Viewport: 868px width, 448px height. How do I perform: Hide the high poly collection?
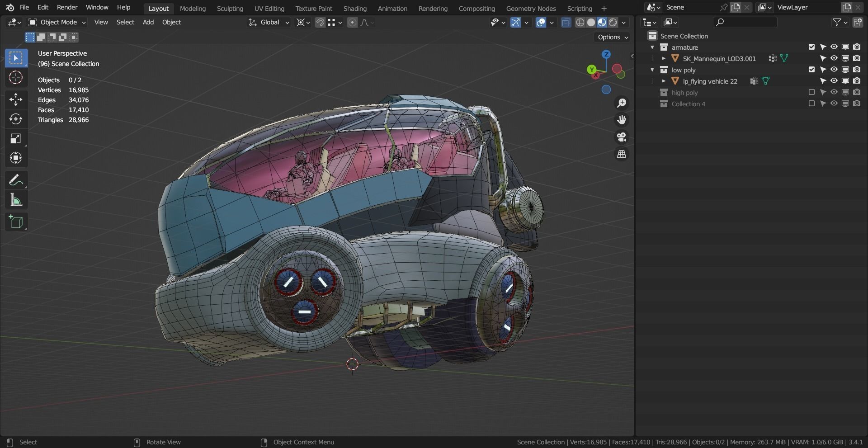834,92
